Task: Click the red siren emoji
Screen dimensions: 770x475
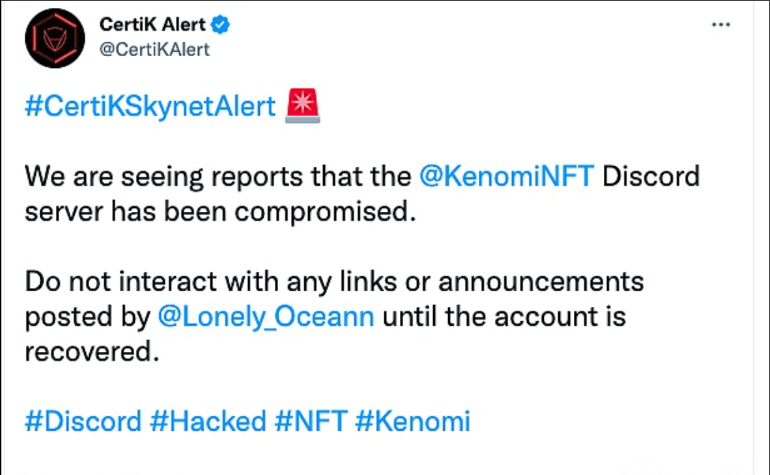Action: [x=302, y=104]
